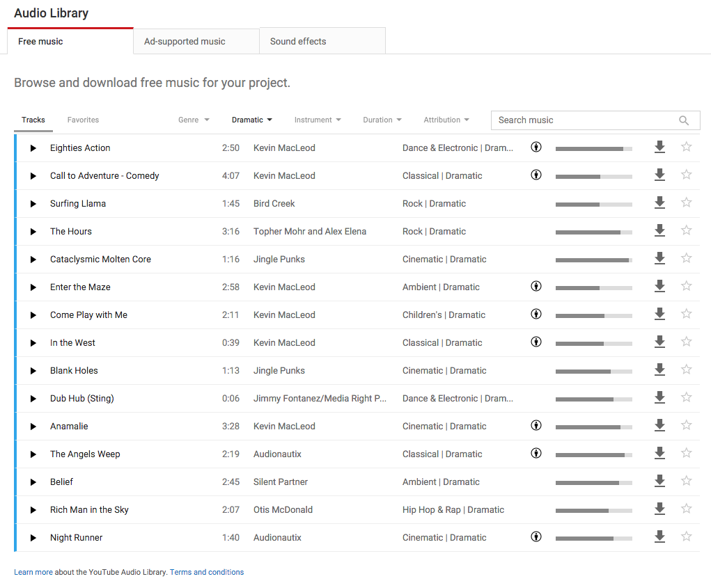This screenshot has width=711, height=588.
Task: Click the attribution info icon for Enter the Maze
Action: pyautogui.click(x=536, y=286)
